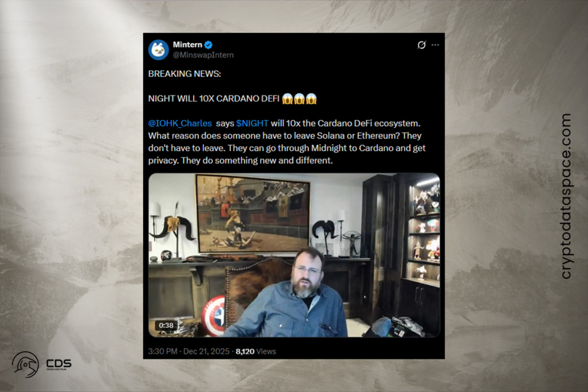Click the Grok slash-circle icon
The width and height of the screenshot is (588, 392).
pos(421,45)
